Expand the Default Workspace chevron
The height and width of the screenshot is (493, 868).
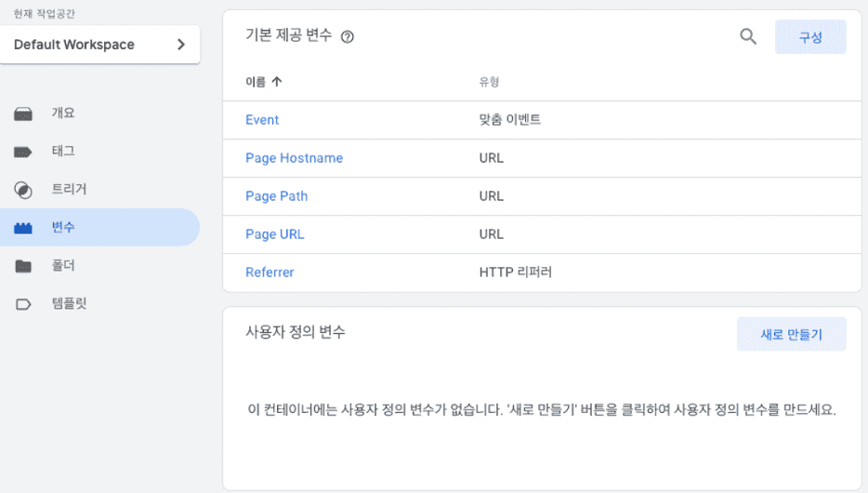pyautogui.click(x=180, y=45)
